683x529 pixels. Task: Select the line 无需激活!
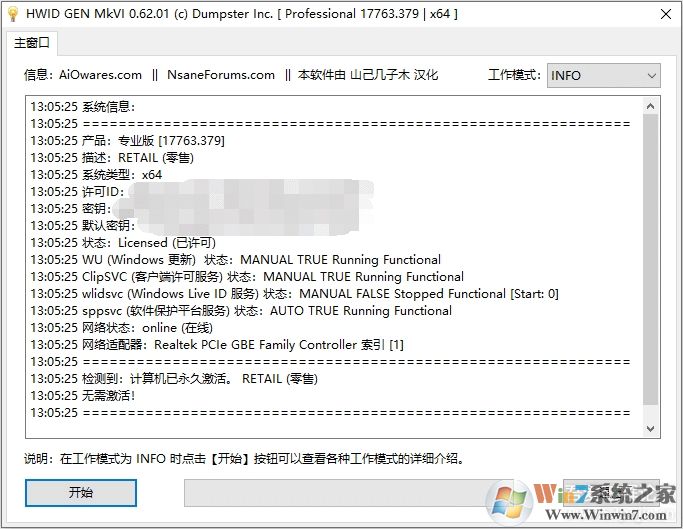pyautogui.click(x=83, y=396)
